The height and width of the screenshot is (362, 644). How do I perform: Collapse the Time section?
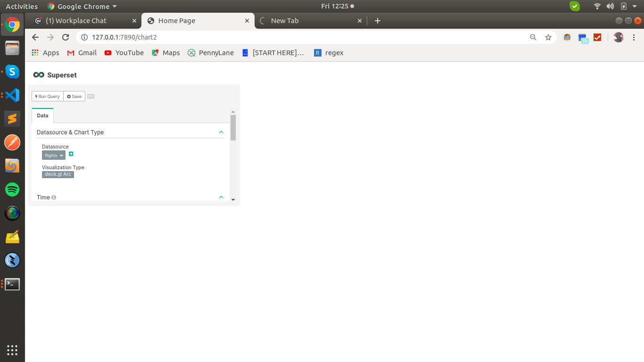(x=221, y=197)
